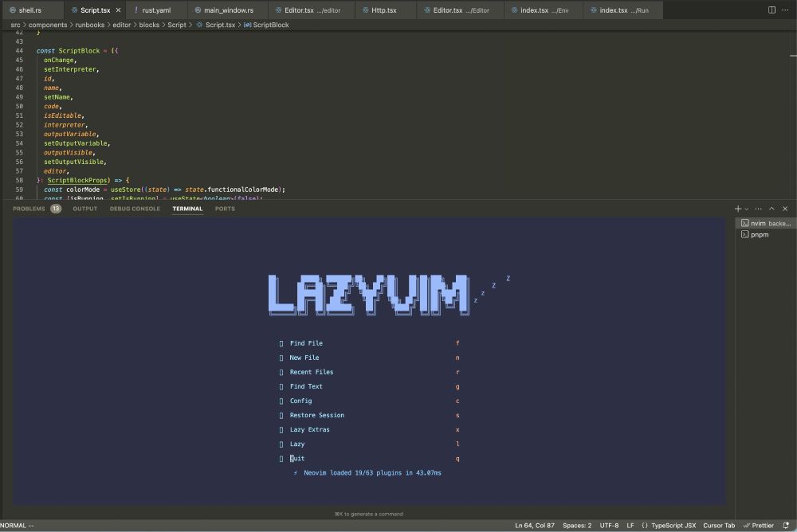Open the terminal launch profile dropdown arrow

tap(746, 209)
